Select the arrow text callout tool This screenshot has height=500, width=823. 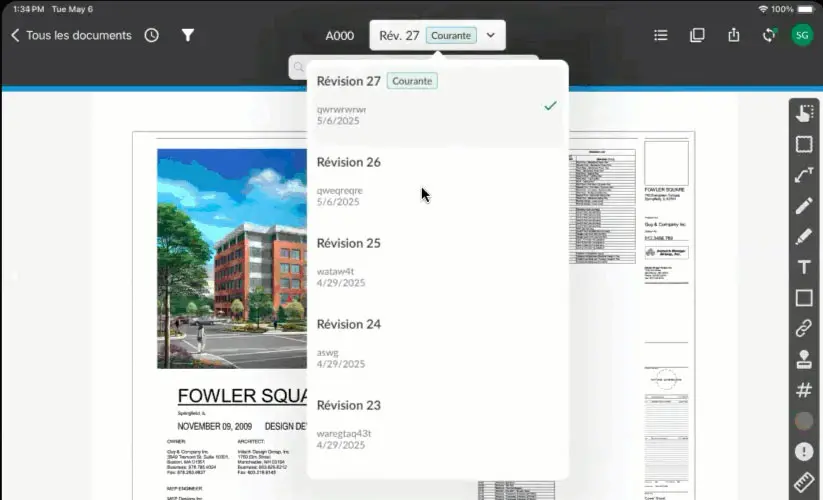804,175
